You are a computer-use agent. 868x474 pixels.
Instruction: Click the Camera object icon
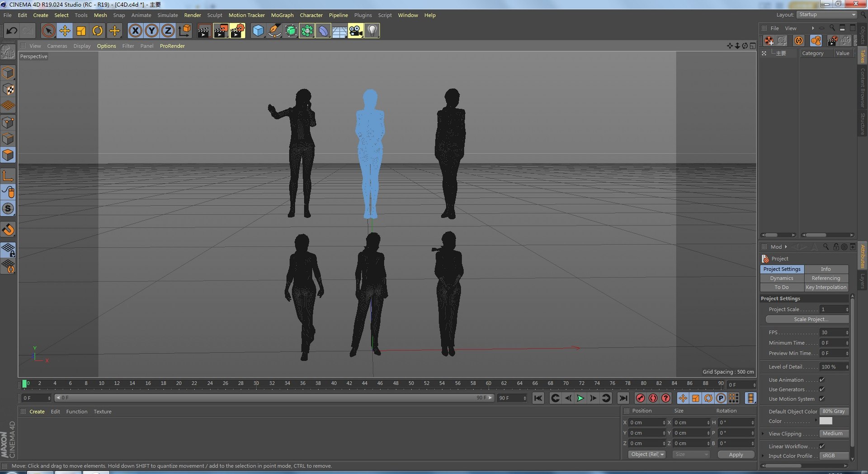355,31
